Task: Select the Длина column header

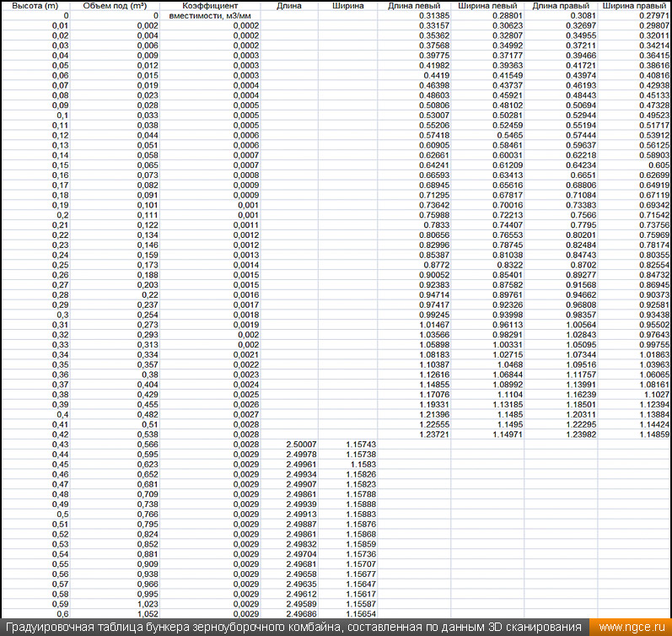Action: tap(289, 5)
